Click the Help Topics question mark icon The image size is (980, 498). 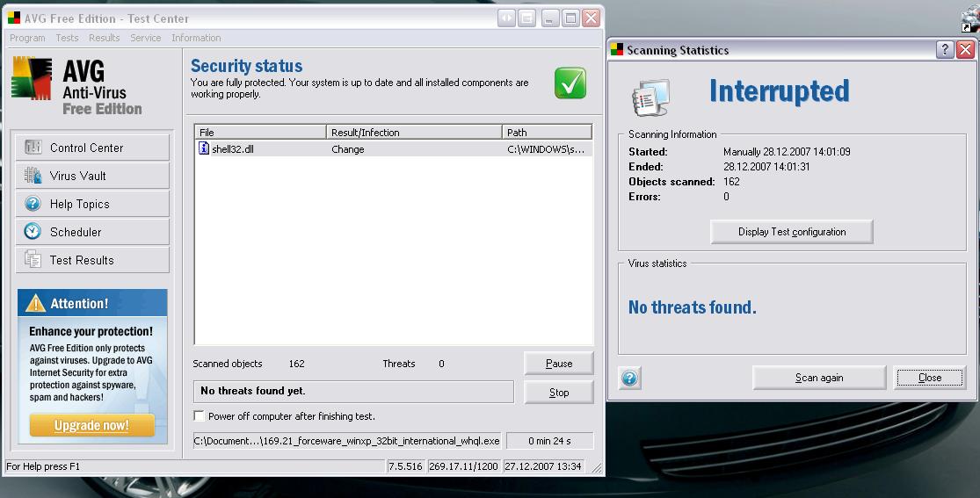(33, 204)
